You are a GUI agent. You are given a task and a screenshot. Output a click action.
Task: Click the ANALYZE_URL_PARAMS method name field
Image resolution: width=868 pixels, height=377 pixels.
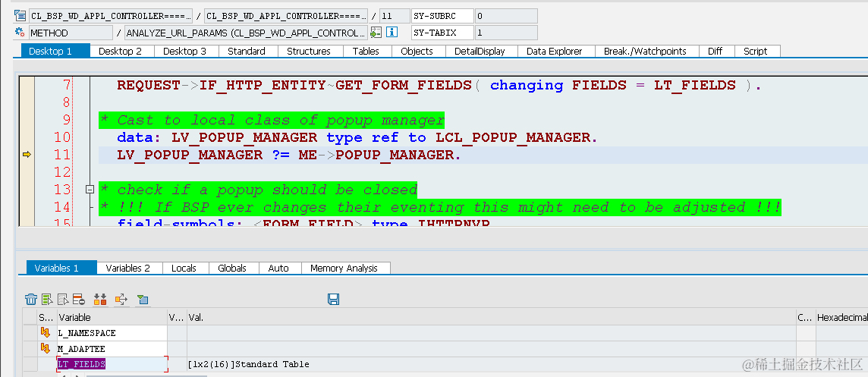247,33
